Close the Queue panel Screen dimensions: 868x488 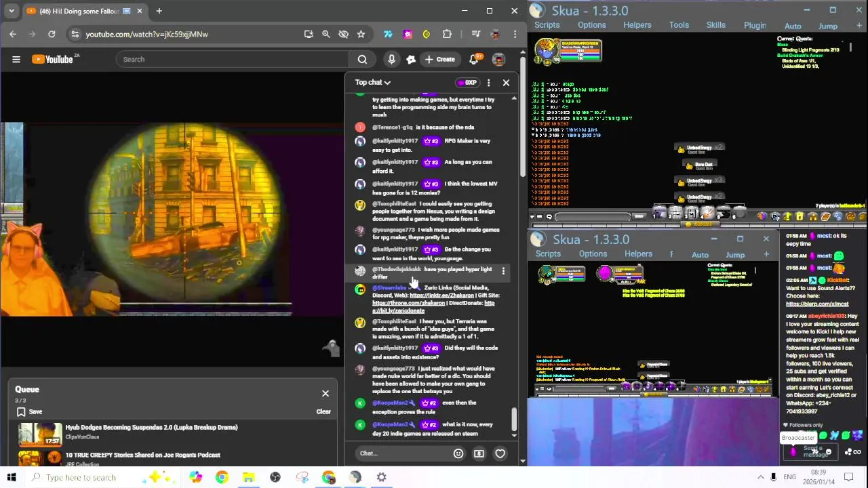(x=325, y=394)
